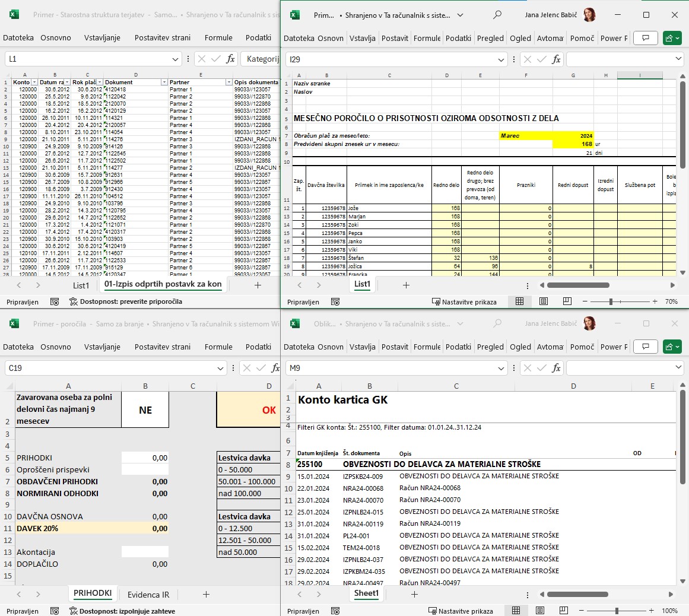Click the cancel X beside L1 name box
The height and width of the screenshot is (616, 689).
(201, 59)
